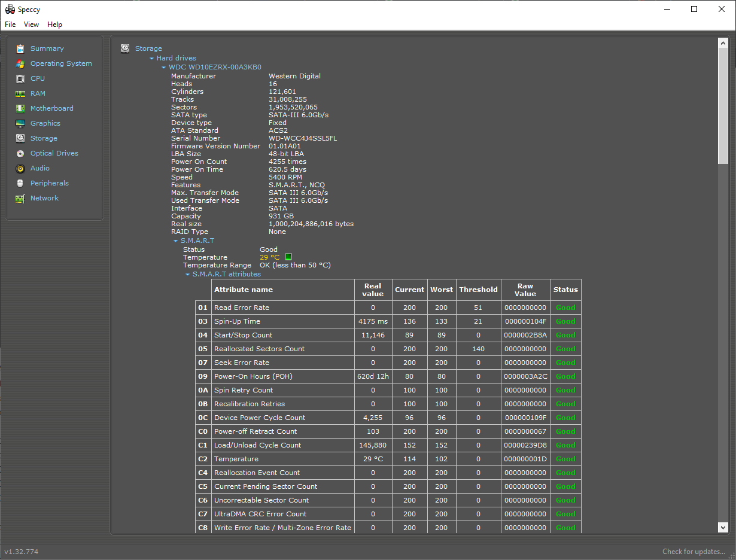Collapse the S.M.A.R.T section

tap(176, 241)
